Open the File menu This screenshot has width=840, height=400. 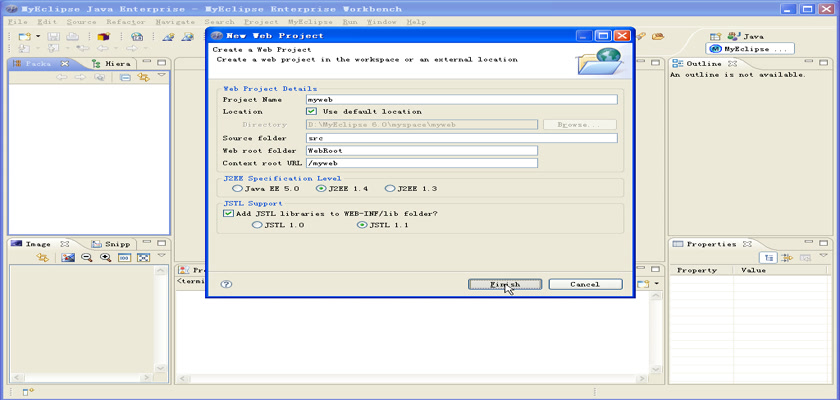pyautogui.click(x=18, y=22)
